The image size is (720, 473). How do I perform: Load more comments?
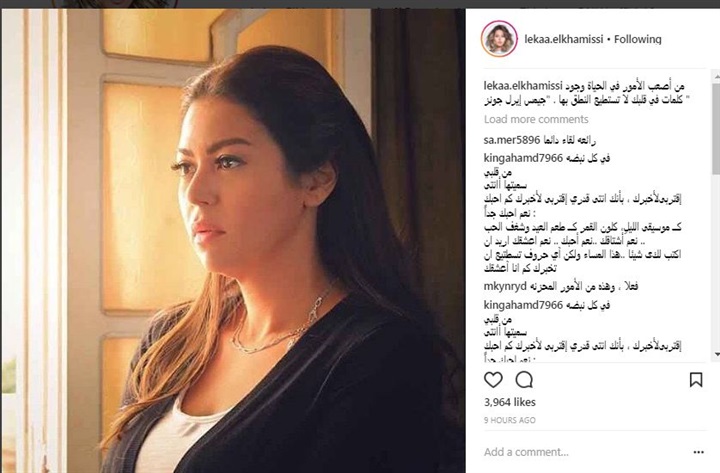(536, 119)
